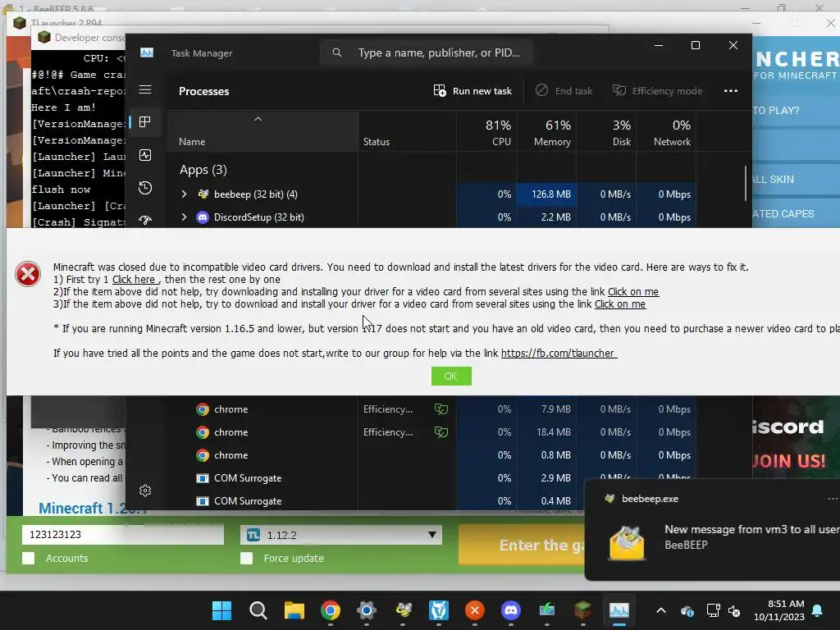Screen dimensions: 840x630
Task: Sort processes by Network column
Action: 666,133
